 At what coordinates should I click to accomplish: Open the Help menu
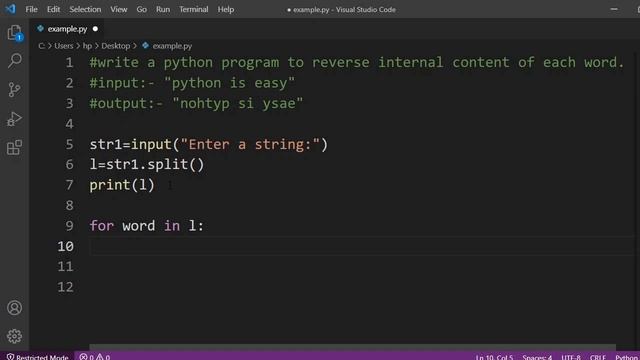[x=226, y=9]
